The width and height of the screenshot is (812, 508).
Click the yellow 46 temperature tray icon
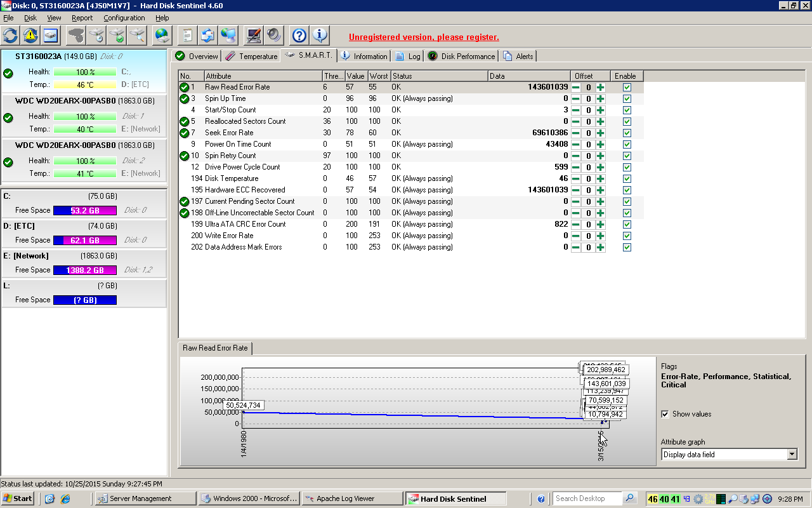(653, 498)
